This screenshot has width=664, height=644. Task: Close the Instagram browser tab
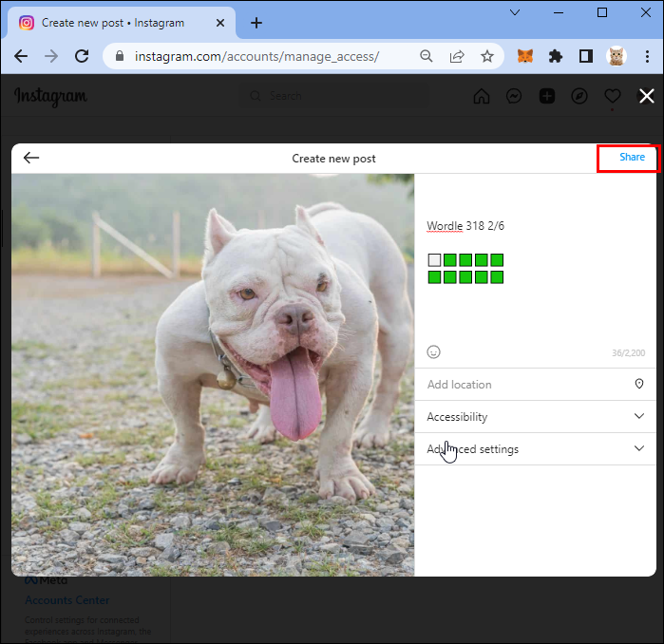pos(220,23)
